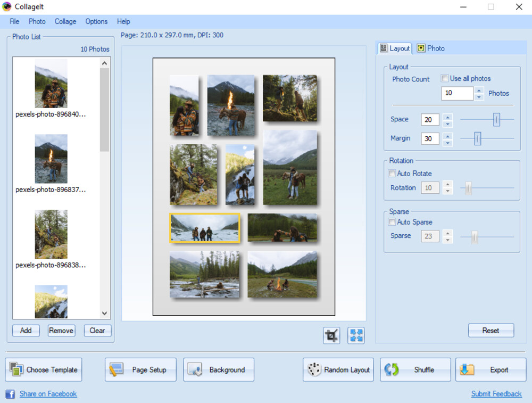The height and width of the screenshot is (403, 532).
Task: Select the crop photo icon below the canvas
Action: pyautogui.click(x=331, y=335)
